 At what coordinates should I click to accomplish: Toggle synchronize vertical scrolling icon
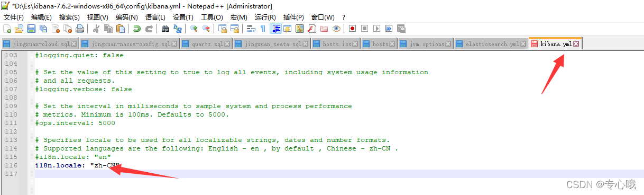[x=223, y=29]
